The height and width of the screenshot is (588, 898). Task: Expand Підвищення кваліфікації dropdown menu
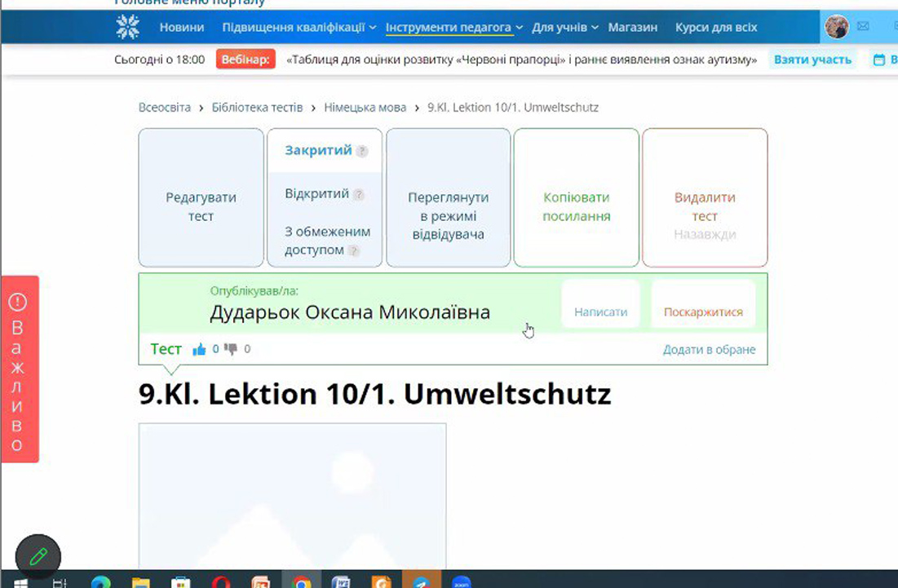tap(299, 27)
